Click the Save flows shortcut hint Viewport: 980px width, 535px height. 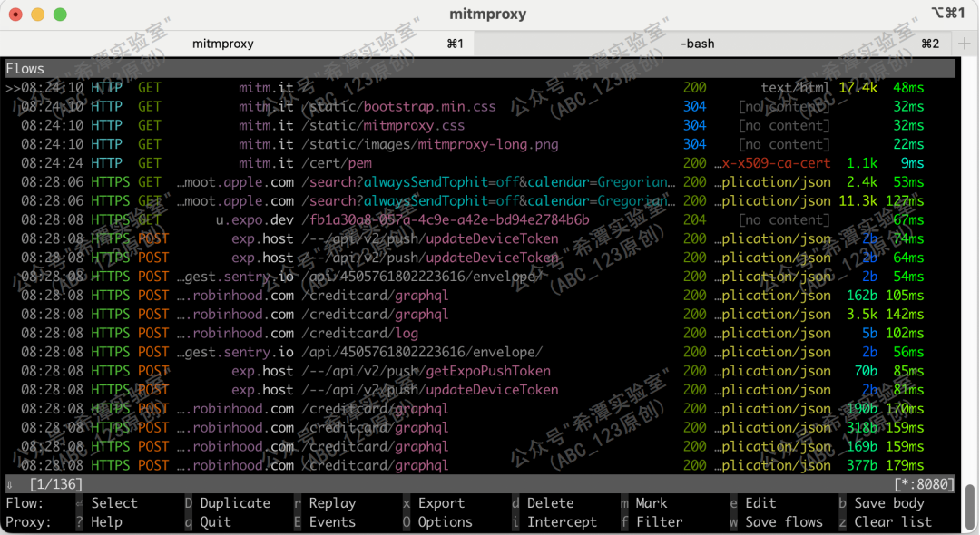(784, 522)
